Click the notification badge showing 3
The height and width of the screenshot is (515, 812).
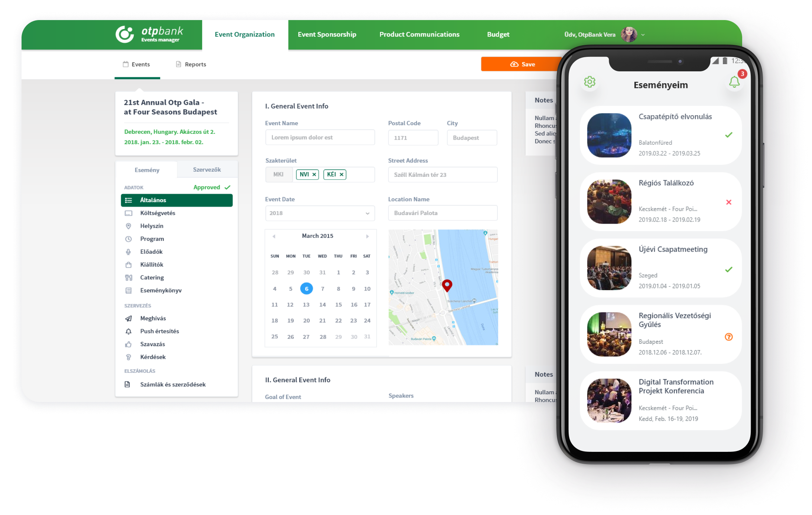coord(742,74)
